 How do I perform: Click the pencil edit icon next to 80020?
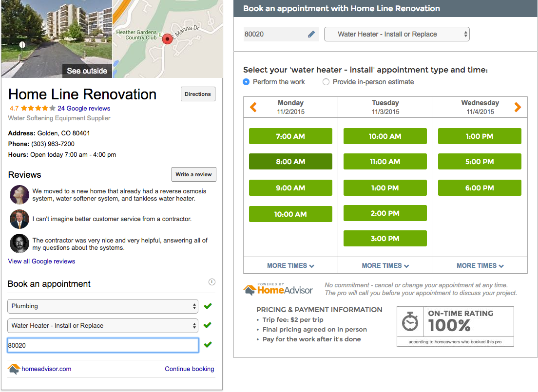311,34
